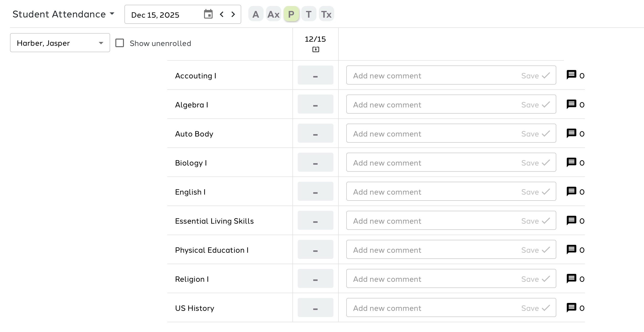Set attendance cell for Algebra I

point(315,104)
